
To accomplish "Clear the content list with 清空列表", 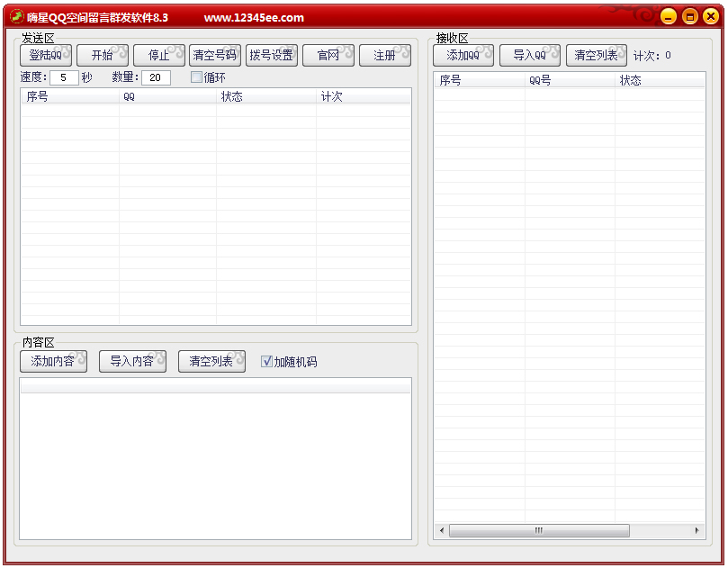I will pyautogui.click(x=211, y=362).
